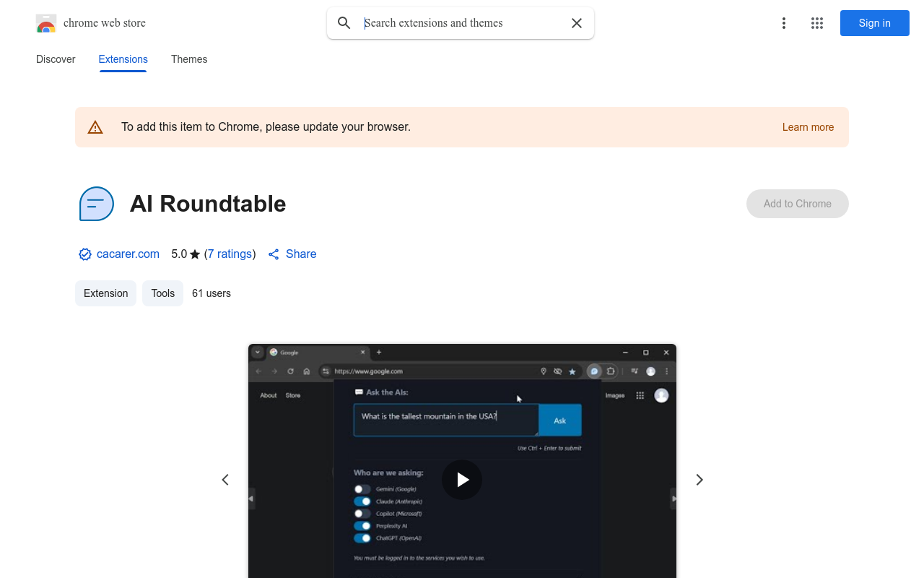This screenshot has height=578, width=924.
Task: Click the 61 users text
Action: [x=212, y=293]
